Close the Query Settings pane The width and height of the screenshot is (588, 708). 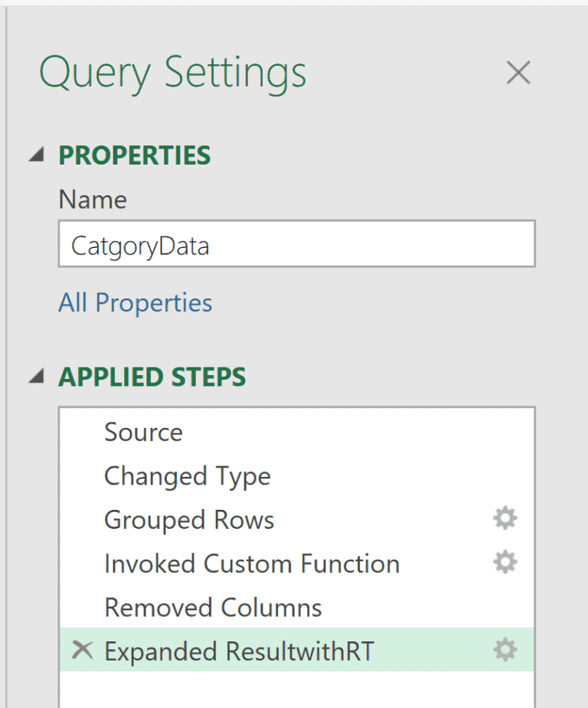coord(518,73)
